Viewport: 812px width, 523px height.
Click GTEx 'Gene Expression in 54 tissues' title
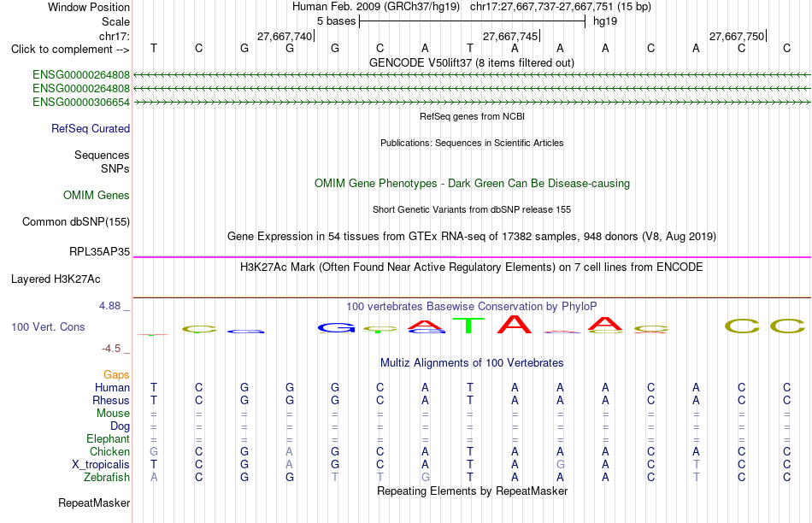tap(471, 236)
